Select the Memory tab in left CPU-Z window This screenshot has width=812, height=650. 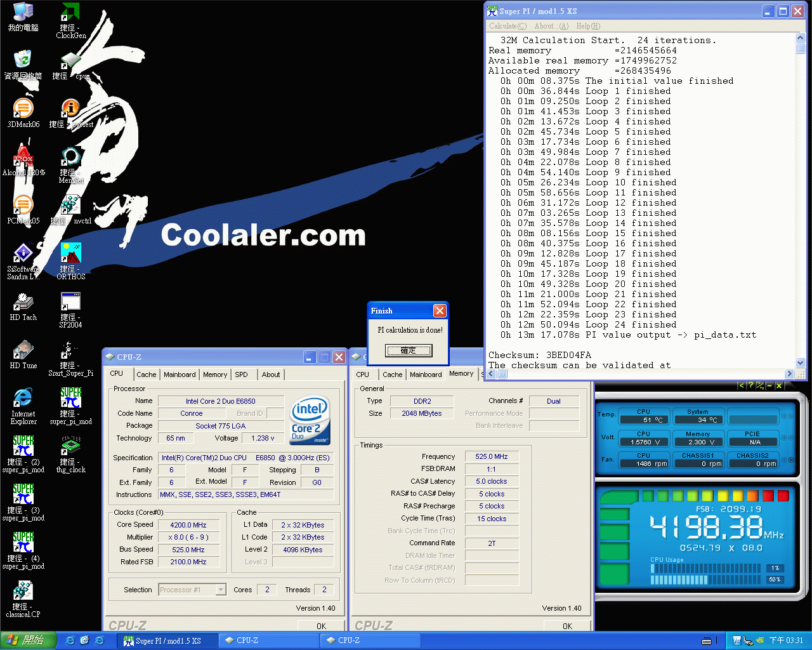(x=215, y=375)
